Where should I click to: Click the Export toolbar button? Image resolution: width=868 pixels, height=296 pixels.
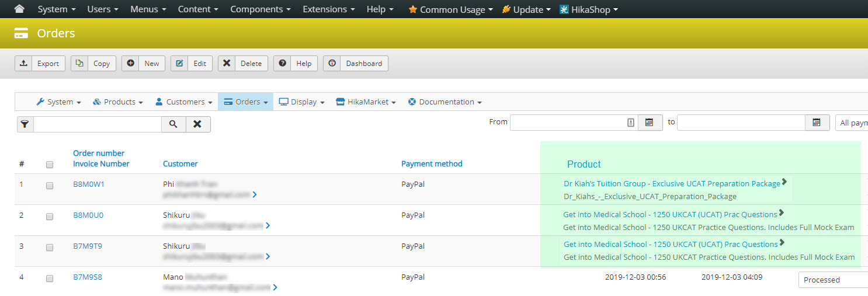pyautogui.click(x=40, y=64)
